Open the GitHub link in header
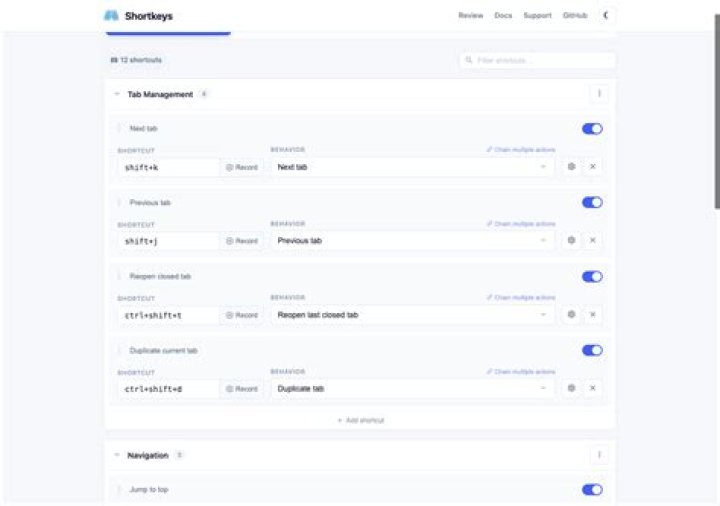The height and width of the screenshot is (506, 720). [x=575, y=16]
